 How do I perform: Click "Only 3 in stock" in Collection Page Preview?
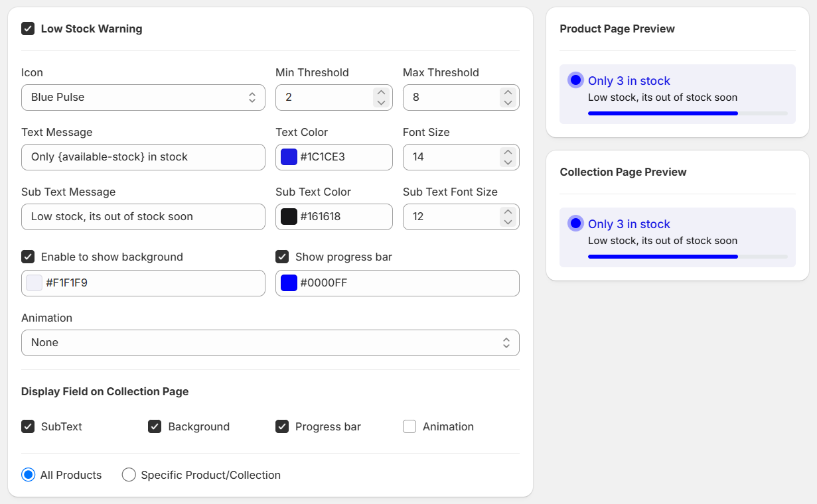point(629,224)
